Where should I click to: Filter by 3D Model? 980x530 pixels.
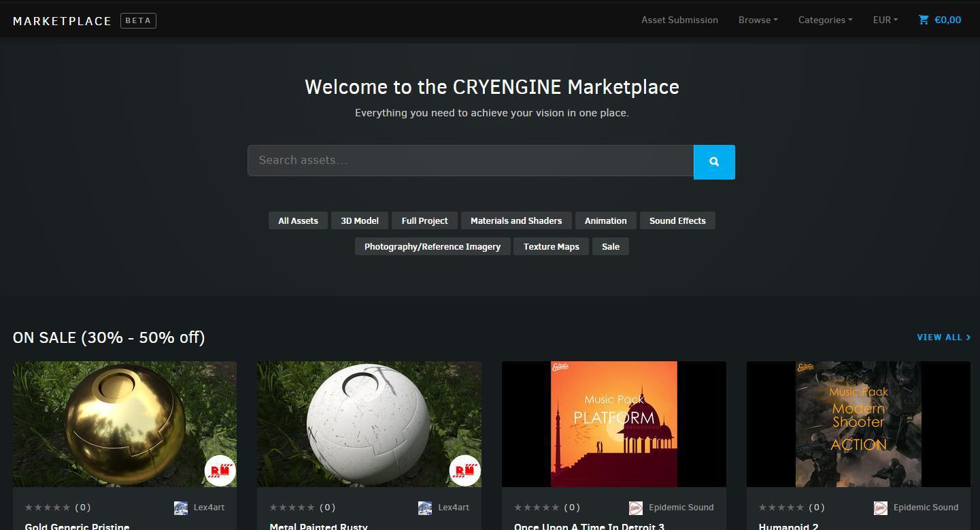tap(360, 220)
